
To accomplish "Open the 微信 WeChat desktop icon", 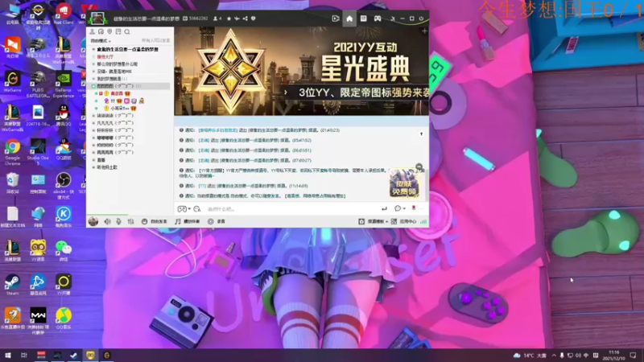I will click(x=64, y=251).
